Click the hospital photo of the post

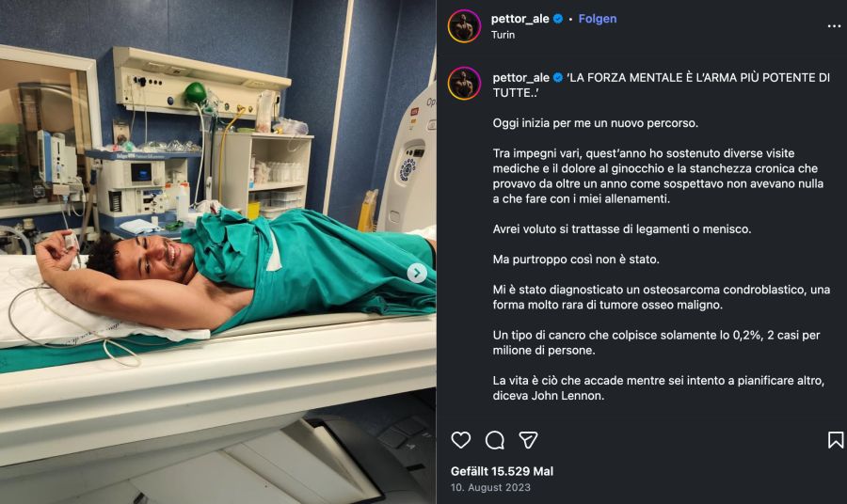pos(217,252)
